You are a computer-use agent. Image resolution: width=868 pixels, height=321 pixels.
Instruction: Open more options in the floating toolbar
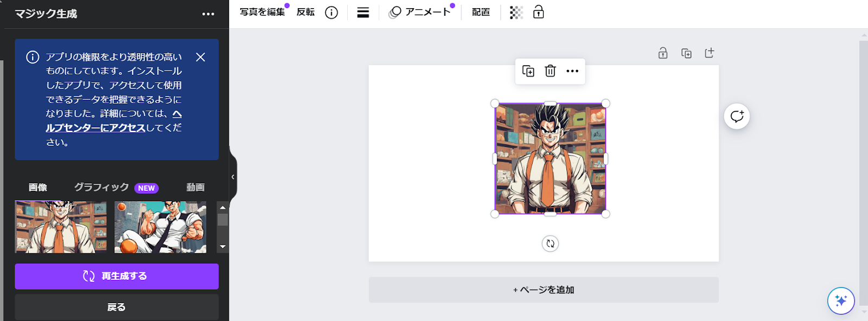pyautogui.click(x=572, y=71)
